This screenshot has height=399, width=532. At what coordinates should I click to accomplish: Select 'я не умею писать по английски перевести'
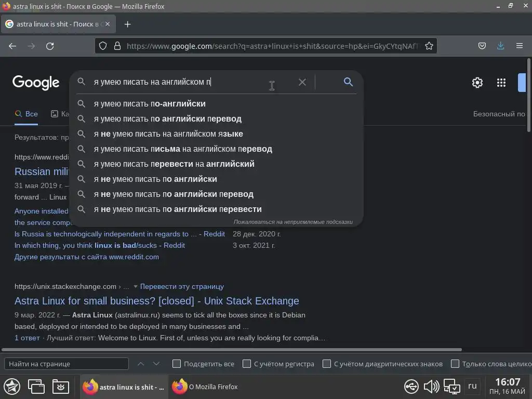[217, 209]
